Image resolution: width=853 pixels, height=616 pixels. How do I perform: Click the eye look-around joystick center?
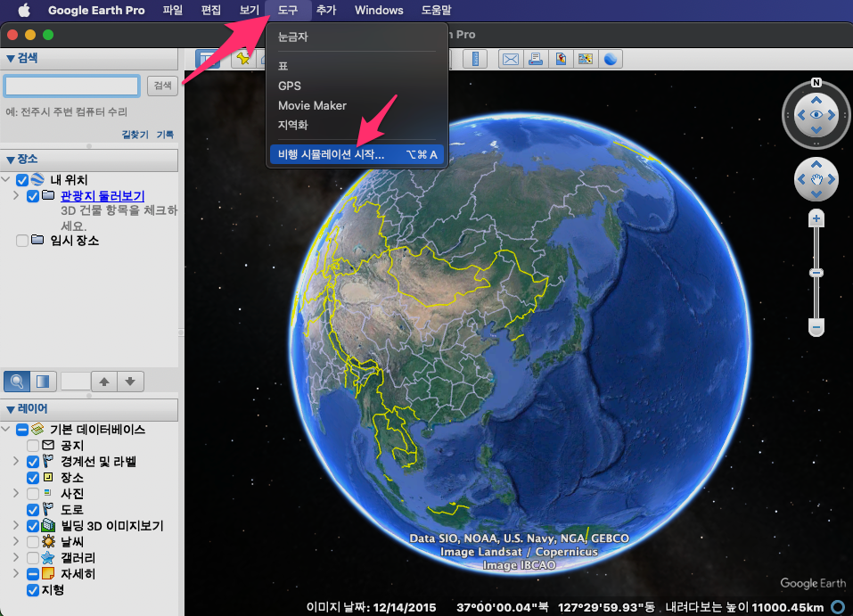click(x=816, y=115)
